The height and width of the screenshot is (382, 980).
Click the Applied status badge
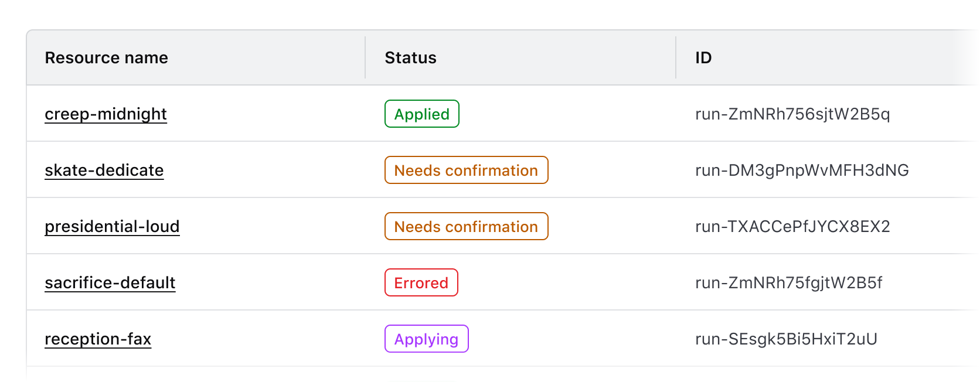point(421,114)
